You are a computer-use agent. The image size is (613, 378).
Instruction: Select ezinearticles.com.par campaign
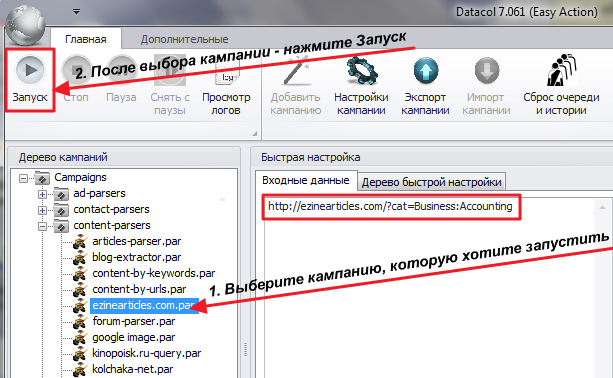pos(144,305)
